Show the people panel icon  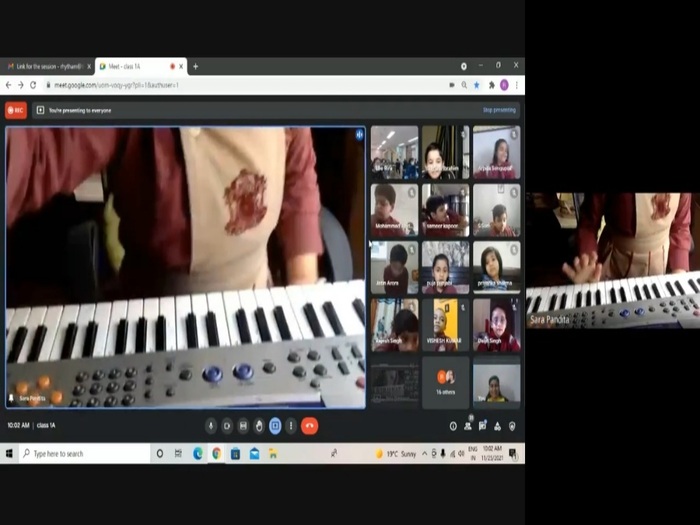pyautogui.click(x=468, y=426)
